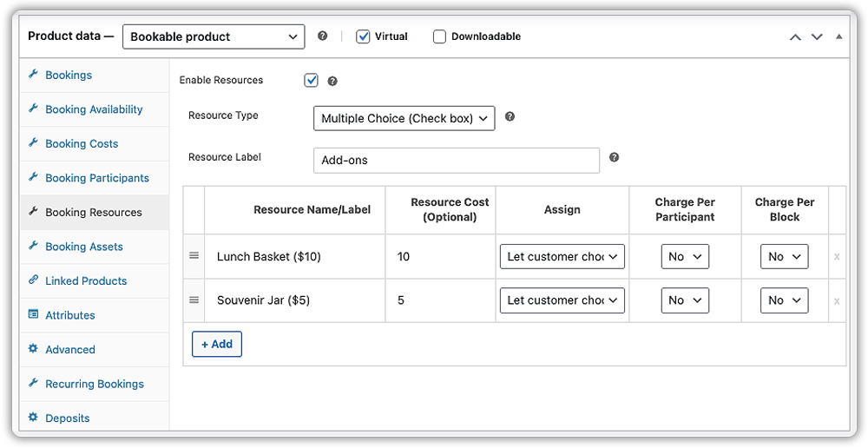Image resolution: width=868 pixels, height=448 pixels.
Task: Click the + Add resource button
Action: [x=217, y=344]
